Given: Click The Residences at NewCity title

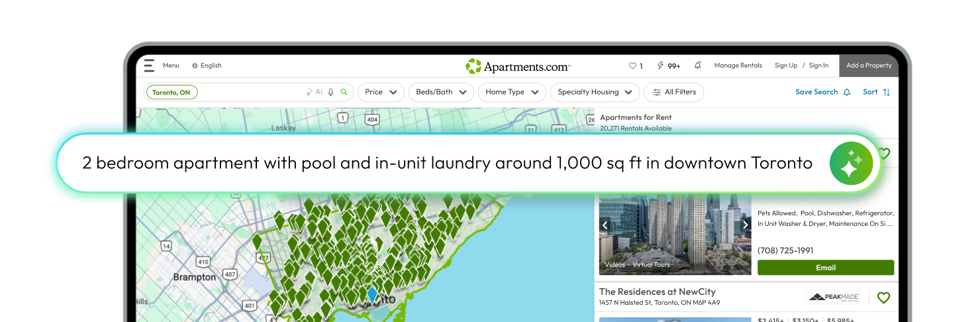Looking at the screenshot, I should [658, 292].
